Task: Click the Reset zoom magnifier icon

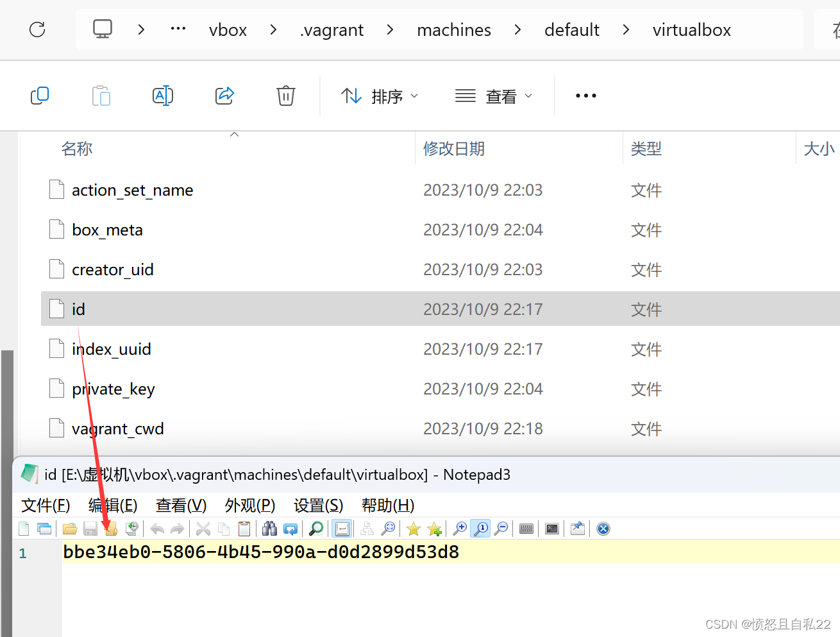Action: point(481,529)
